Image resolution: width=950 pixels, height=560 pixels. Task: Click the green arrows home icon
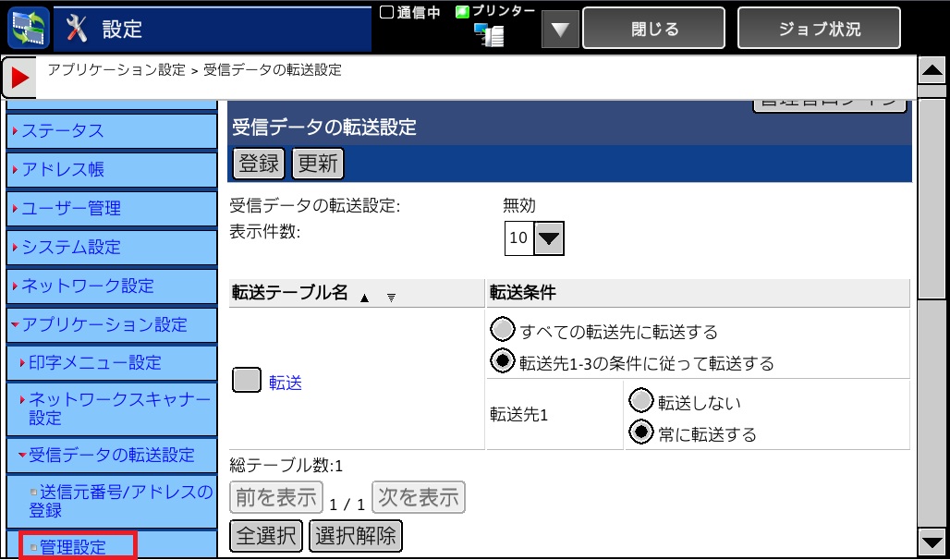click(25, 29)
